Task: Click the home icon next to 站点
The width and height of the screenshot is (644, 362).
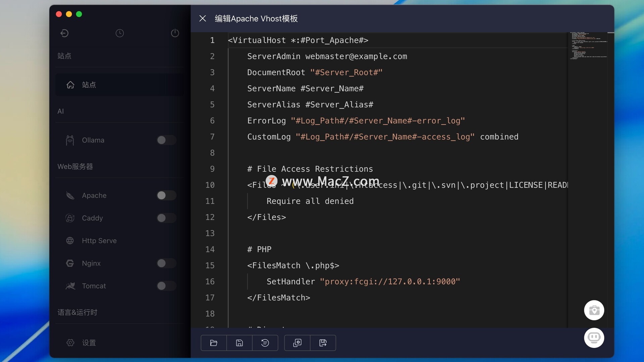Action: click(x=70, y=85)
